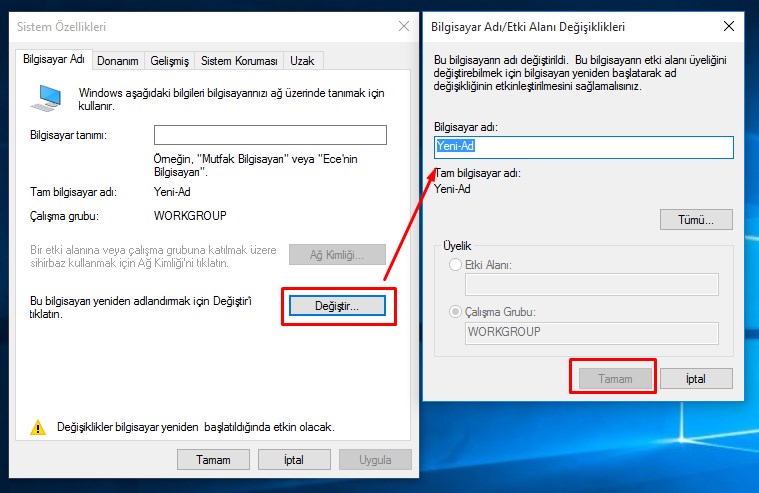Viewport: 759px width, 493px height.
Task: Select the Bilgisayar Adı tab
Action: 54,60
